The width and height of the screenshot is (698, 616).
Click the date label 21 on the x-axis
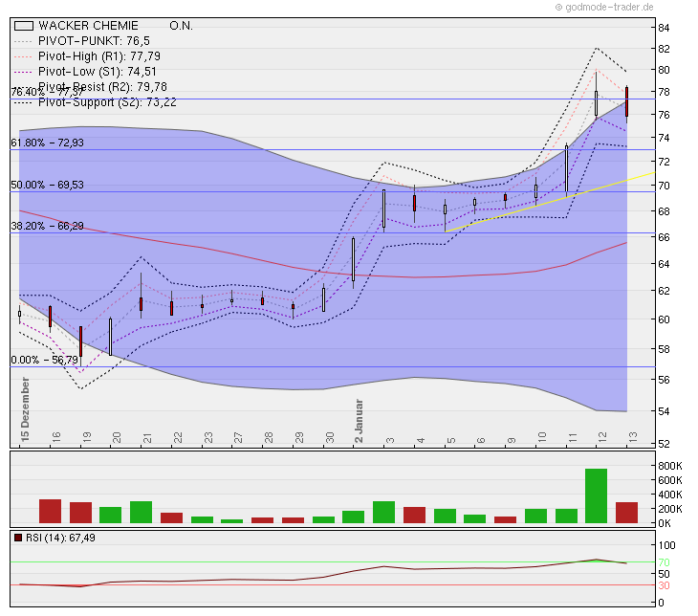pos(147,437)
